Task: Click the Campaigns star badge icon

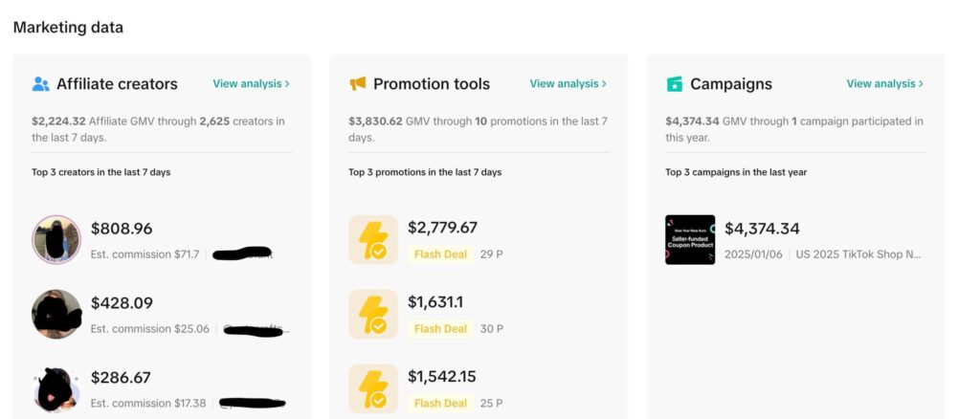Action: pos(675,84)
